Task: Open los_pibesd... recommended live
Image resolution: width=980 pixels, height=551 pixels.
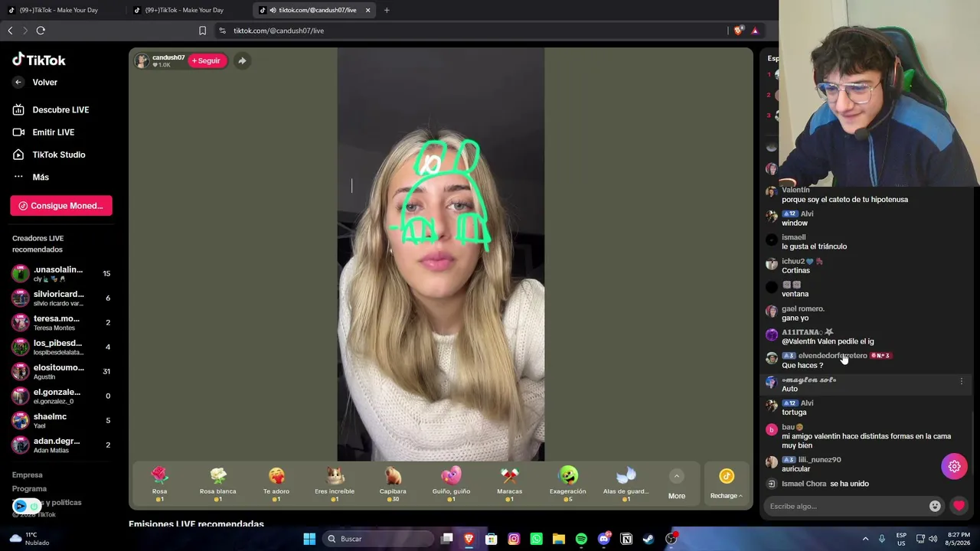Action: tap(61, 347)
